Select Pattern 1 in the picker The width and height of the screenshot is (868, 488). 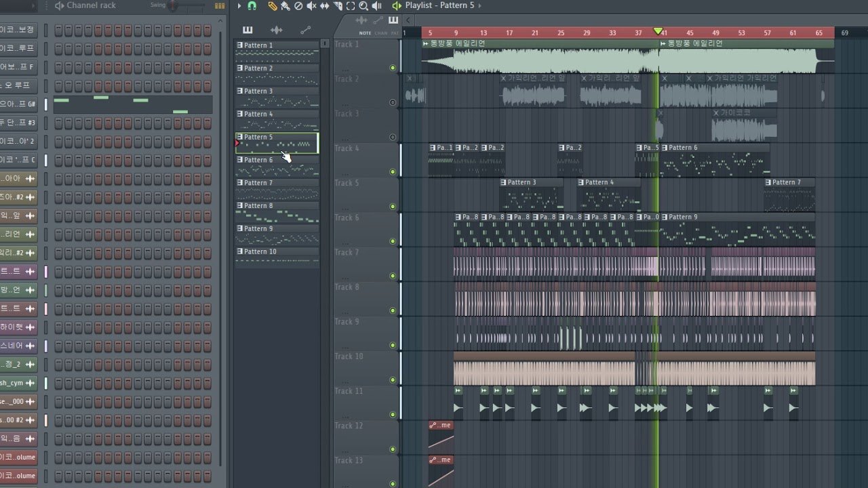point(277,51)
